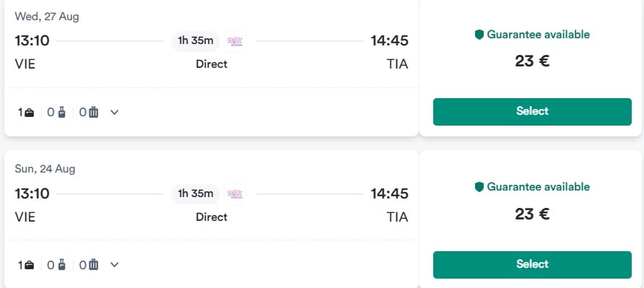Click cabin bag icon on Sun flight
Viewport: 644px width, 288px height.
[x=61, y=265]
